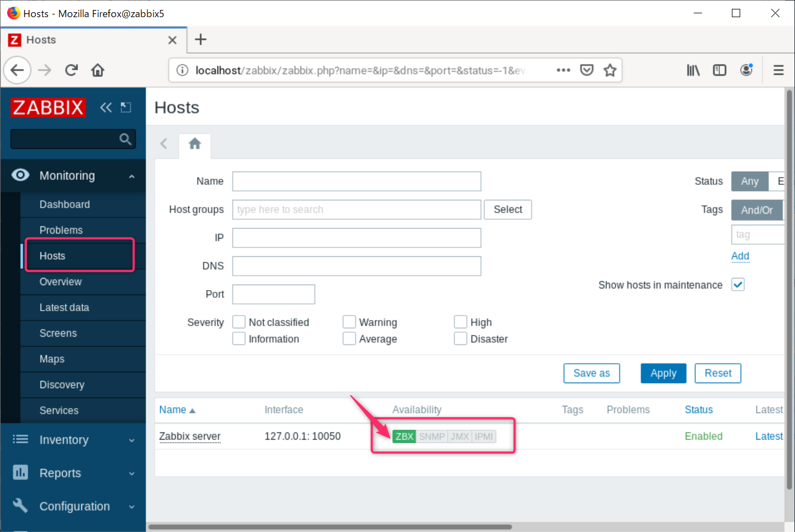Expand the Configuration menu section
This screenshot has width=795, height=532.
pyautogui.click(x=132, y=507)
